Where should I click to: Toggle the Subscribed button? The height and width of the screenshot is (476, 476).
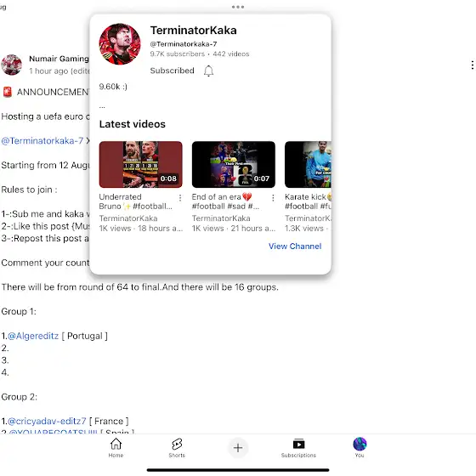172,71
